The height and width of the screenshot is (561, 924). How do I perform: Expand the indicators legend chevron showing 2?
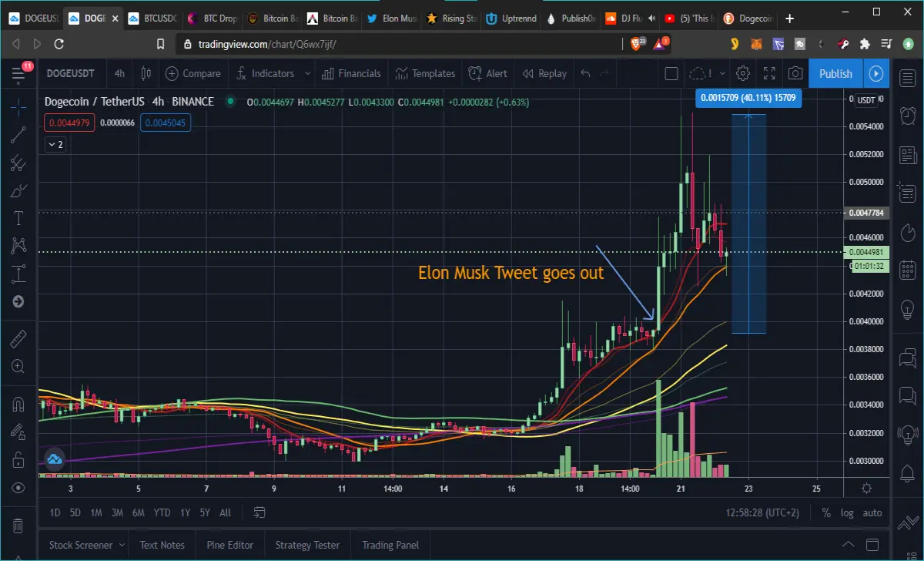[x=55, y=144]
